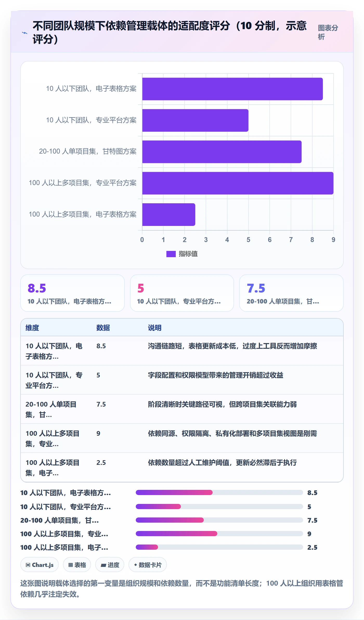Select table cell 阶段清晰时关键路径可视，但跨项目集关联能力弱
Screen dimensions: 364x620
[222, 404]
